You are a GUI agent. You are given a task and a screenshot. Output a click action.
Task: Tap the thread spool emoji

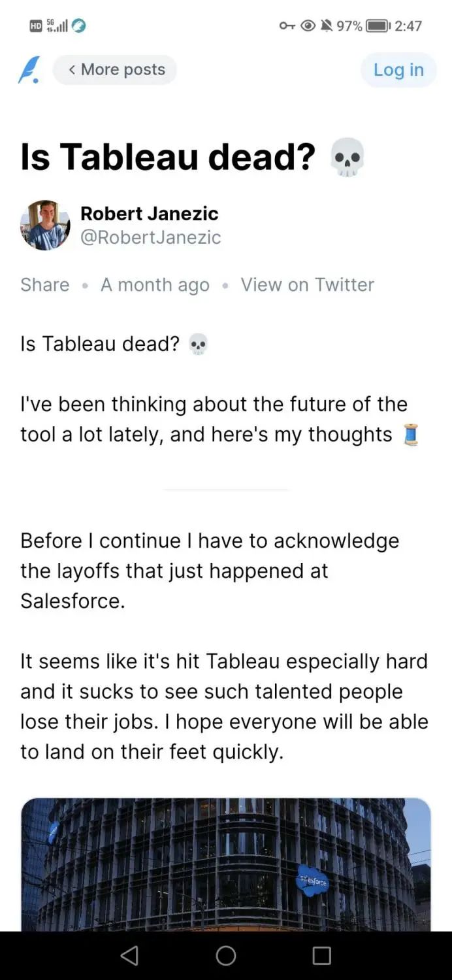click(x=410, y=435)
